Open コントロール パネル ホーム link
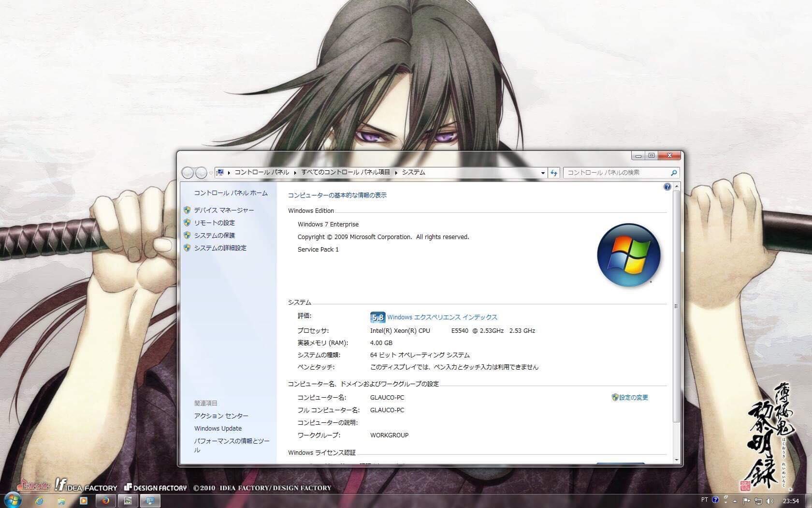 point(231,193)
